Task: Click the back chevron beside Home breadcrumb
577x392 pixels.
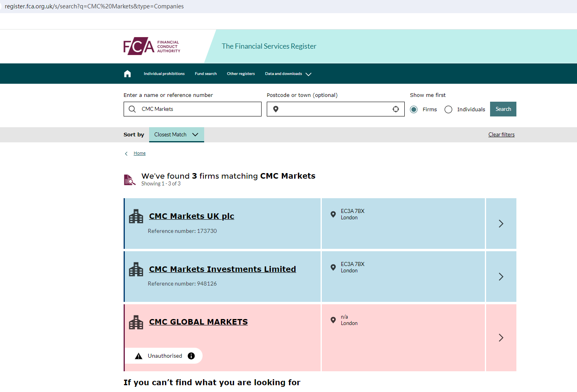Action: pyautogui.click(x=126, y=154)
